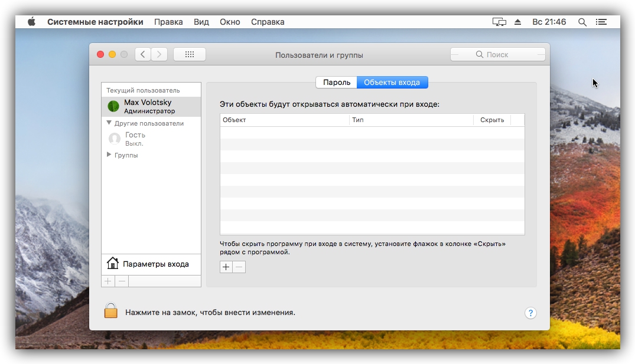The image size is (635, 364).
Task: Open the Вид menu
Action: pos(201,22)
